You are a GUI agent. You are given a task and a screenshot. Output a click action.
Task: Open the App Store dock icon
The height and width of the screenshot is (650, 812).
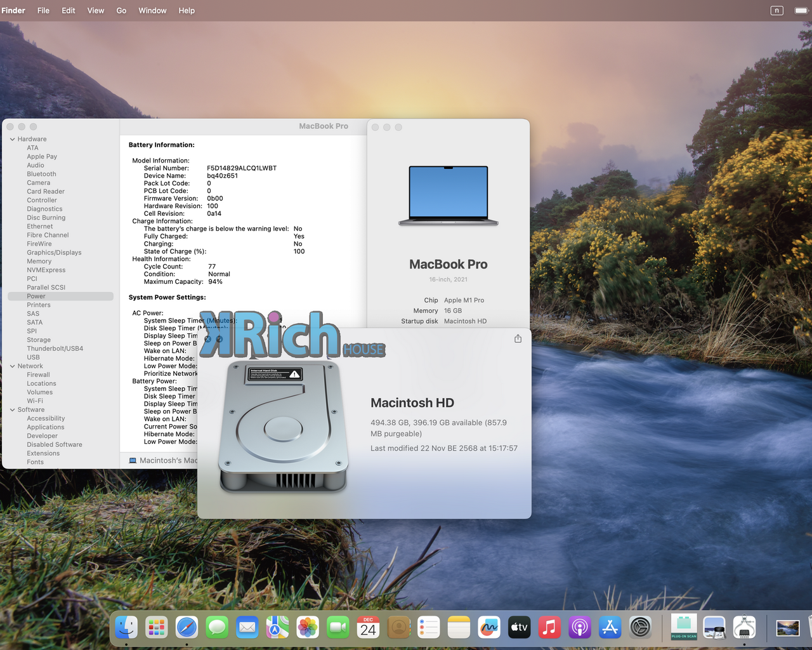(x=610, y=628)
